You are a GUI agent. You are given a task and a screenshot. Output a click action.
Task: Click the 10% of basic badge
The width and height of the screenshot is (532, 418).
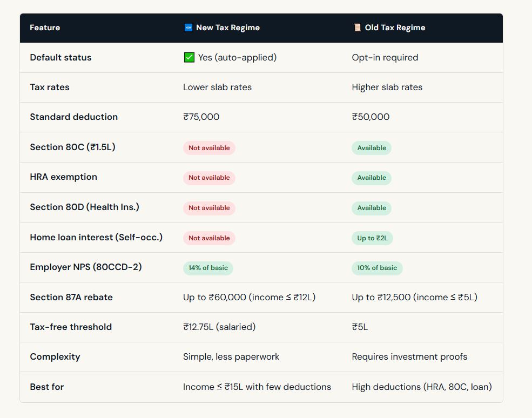point(377,268)
